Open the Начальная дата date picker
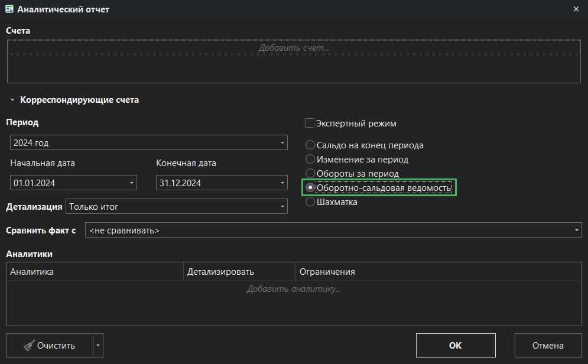The image size is (588, 364). (x=131, y=183)
